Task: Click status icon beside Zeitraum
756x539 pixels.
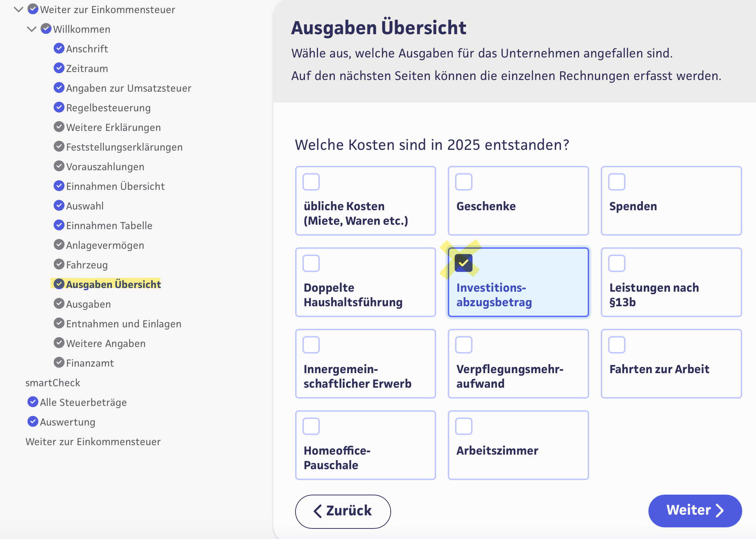Action: click(59, 68)
